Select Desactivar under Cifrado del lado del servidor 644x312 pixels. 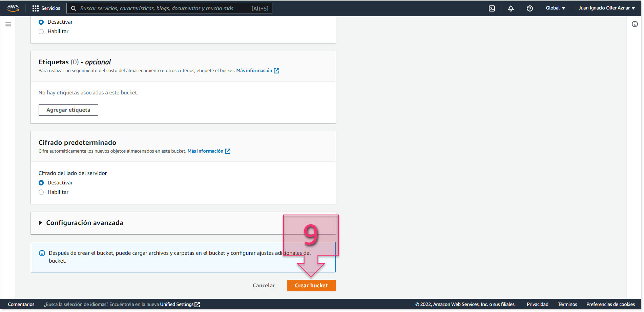click(x=41, y=182)
